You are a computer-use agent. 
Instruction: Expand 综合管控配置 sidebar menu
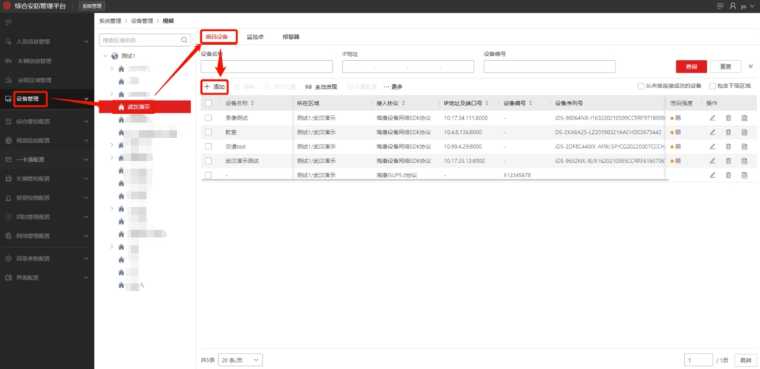point(47,121)
